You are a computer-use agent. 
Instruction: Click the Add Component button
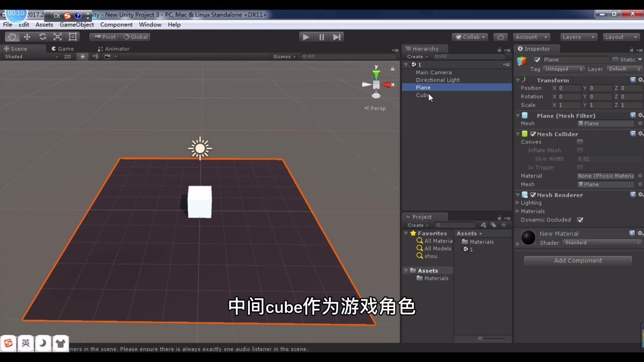point(578,261)
